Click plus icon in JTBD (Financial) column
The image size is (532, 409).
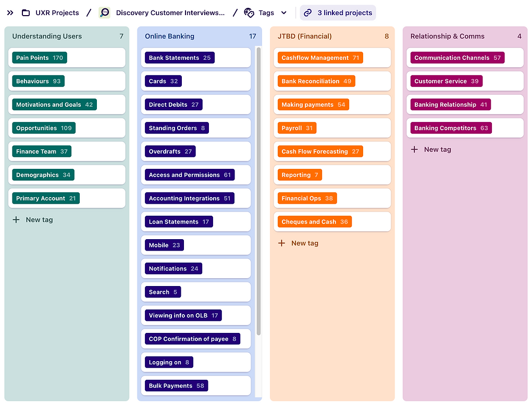pyautogui.click(x=282, y=243)
